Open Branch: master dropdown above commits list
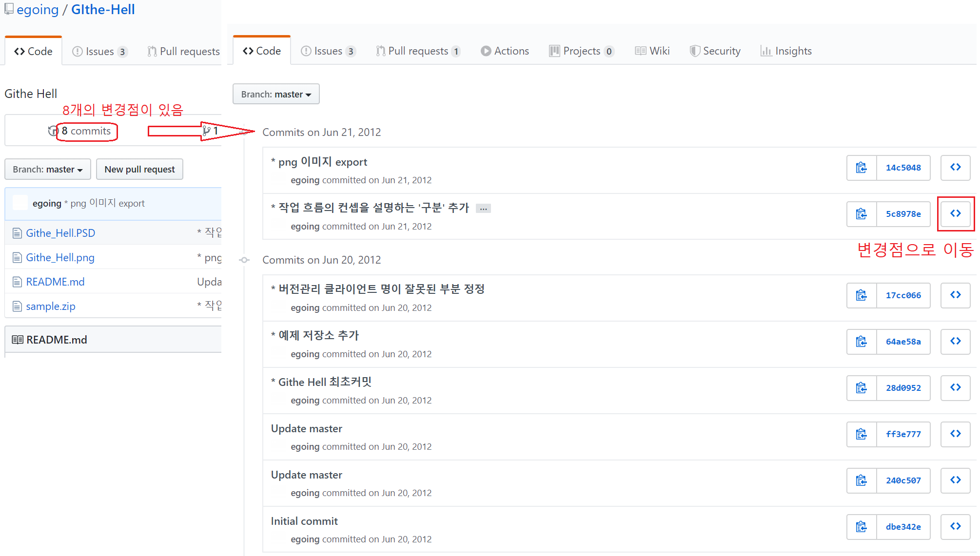This screenshot has height=556, width=980. click(x=276, y=94)
